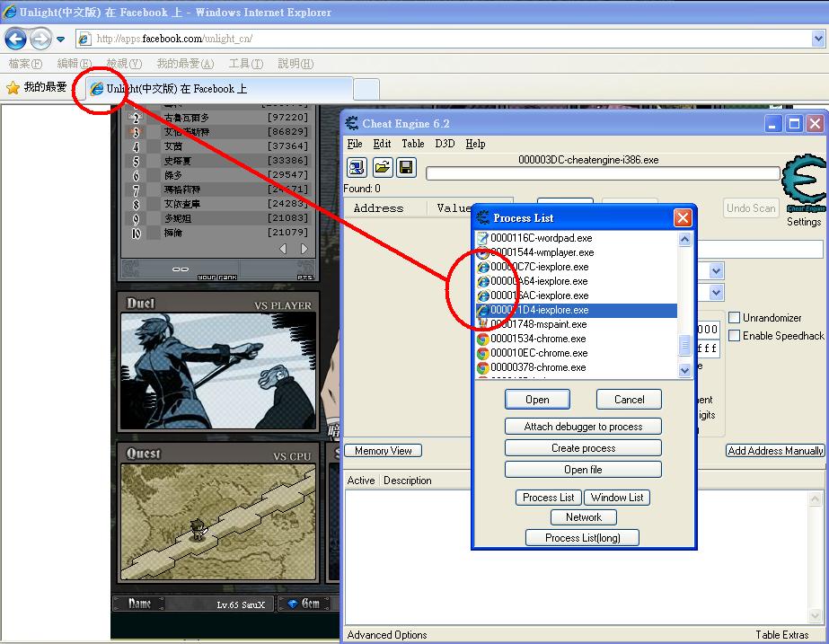Click the Cheat Engine Settings logo
This screenshot has height=644, width=829.
(804, 183)
